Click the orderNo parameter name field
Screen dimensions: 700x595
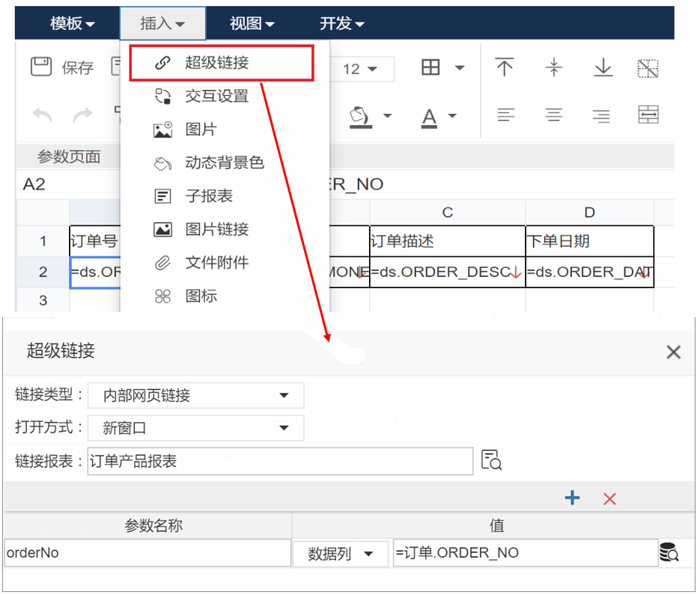[147, 553]
